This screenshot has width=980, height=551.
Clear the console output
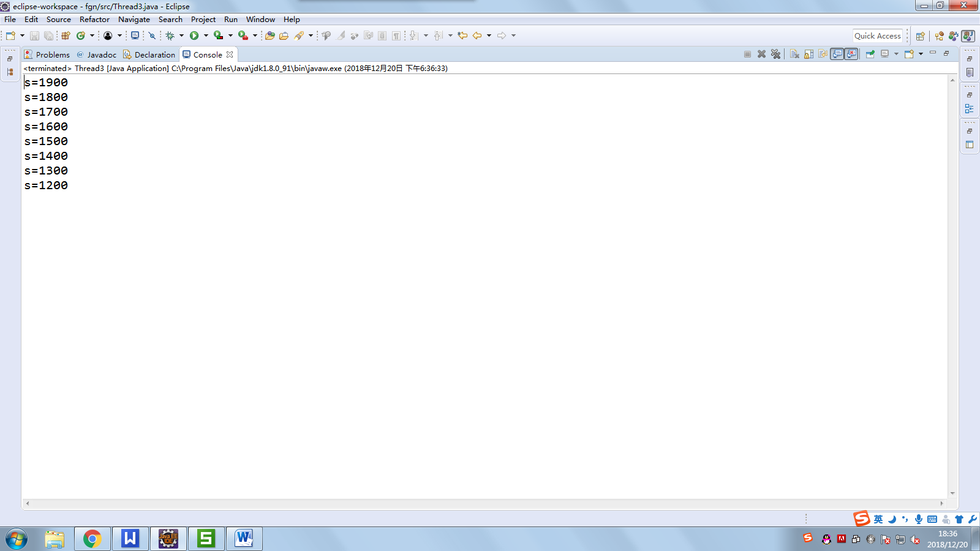(x=794, y=54)
